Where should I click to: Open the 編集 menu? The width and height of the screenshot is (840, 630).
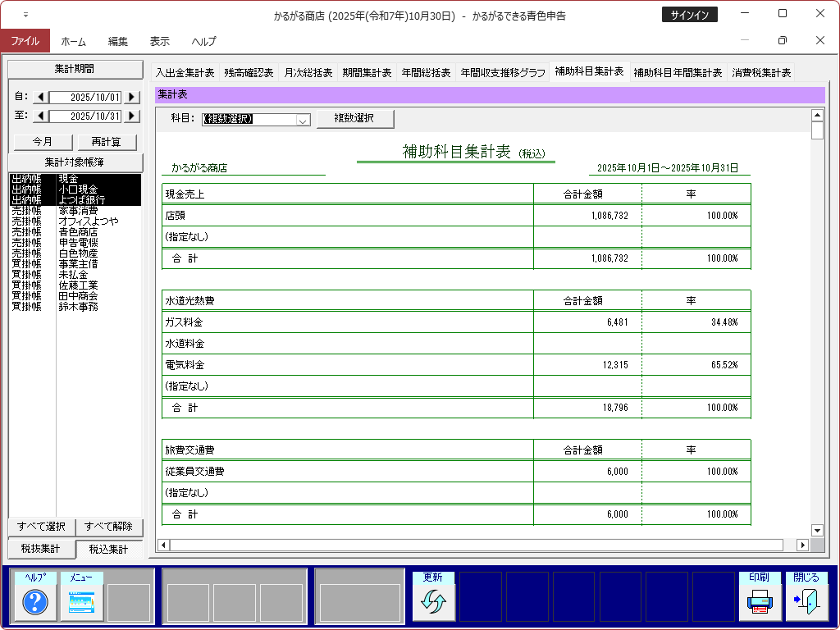point(118,41)
